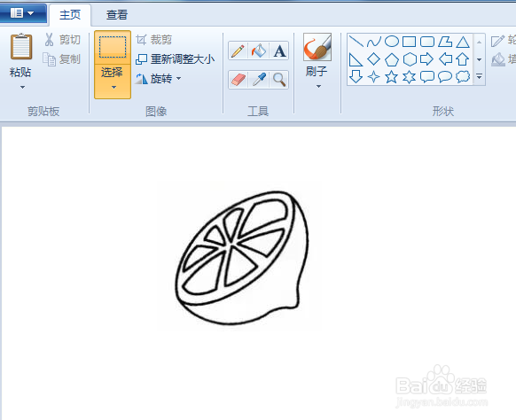Choose the Hexagon shape
Image resolution: width=516 pixels, height=420 pixels.
[410, 59]
